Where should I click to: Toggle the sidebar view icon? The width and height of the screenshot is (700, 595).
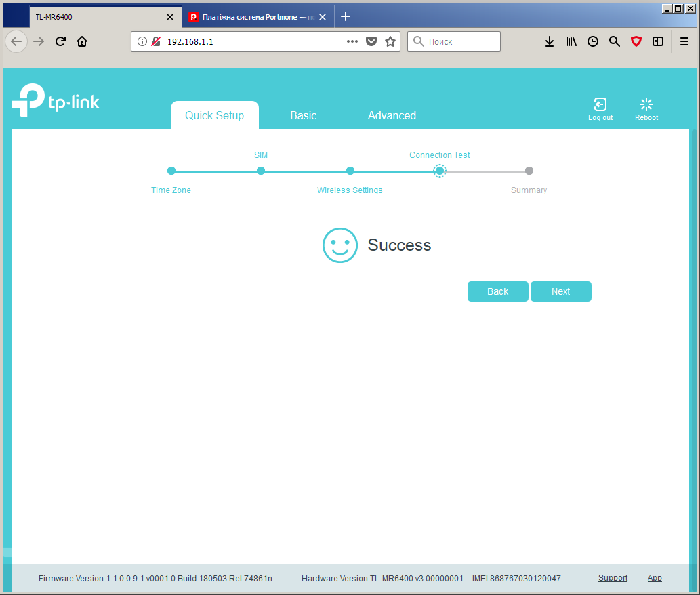[658, 41]
